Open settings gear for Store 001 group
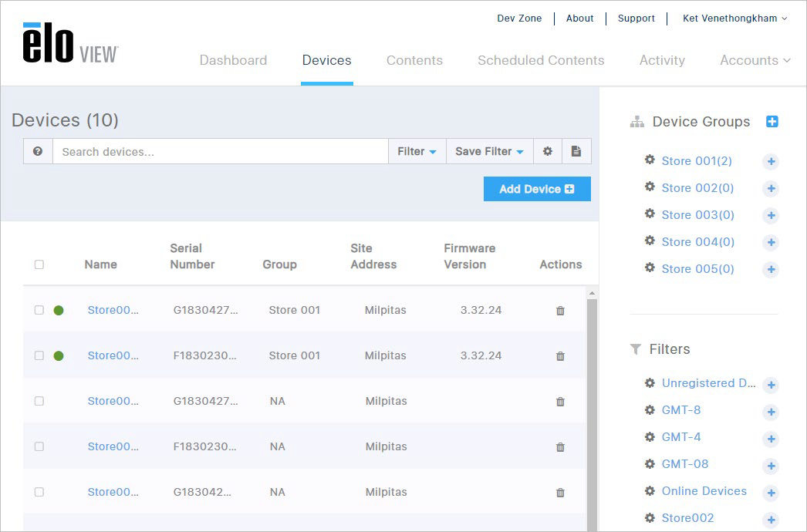The width and height of the screenshot is (807, 532). click(650, 160)
